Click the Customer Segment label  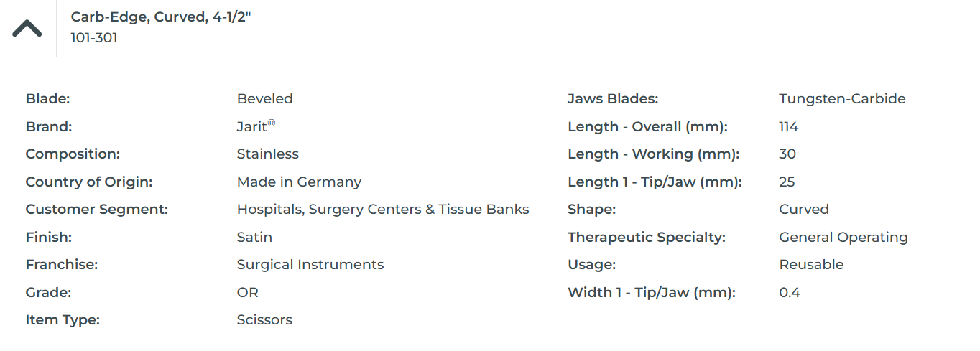[x=96, y=210]
